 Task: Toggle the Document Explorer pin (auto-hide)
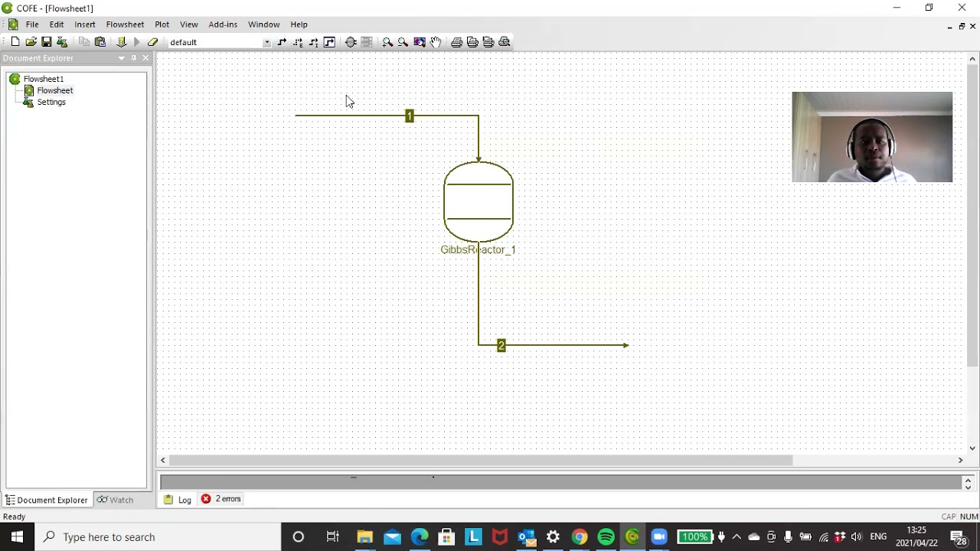(x=133, y=58)
